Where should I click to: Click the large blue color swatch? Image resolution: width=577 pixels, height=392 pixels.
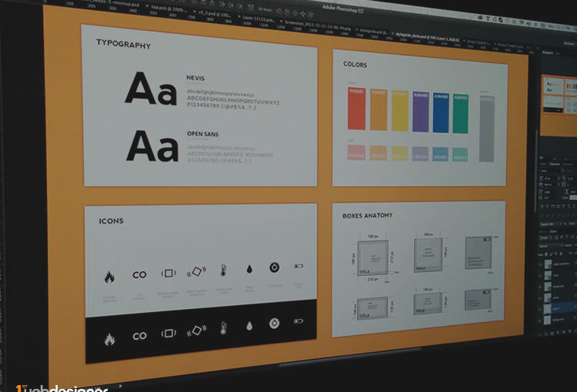coord(440,113)
